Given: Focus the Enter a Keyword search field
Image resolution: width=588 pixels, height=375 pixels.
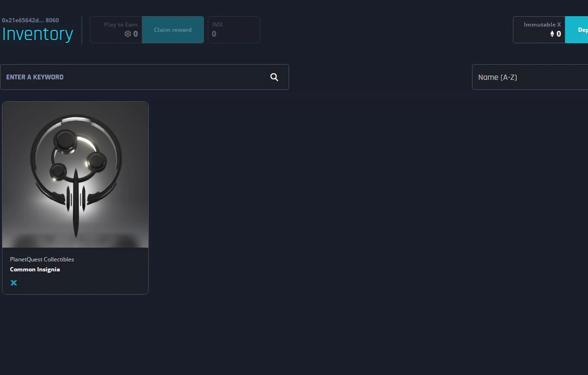Looking at the screenshot, I should point(145,77).
